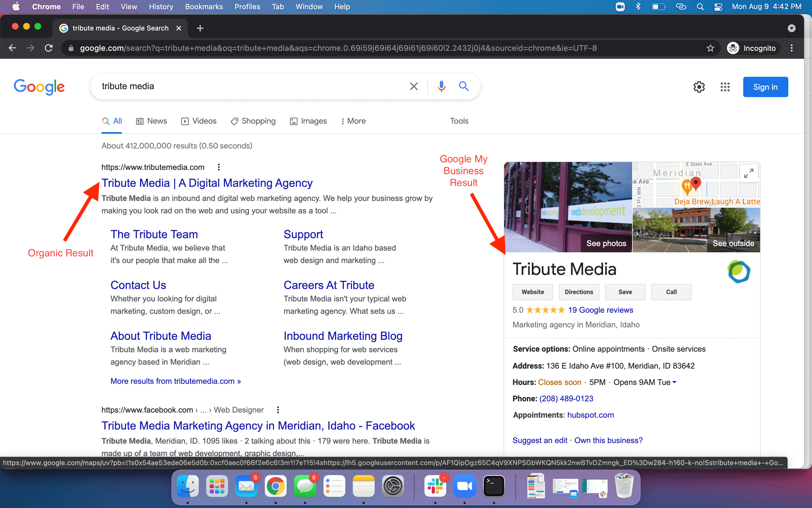This screenshot has width=812, height=508.
Task: Open the tab search dropdown arrow
Action: click(x=791, y=28)
